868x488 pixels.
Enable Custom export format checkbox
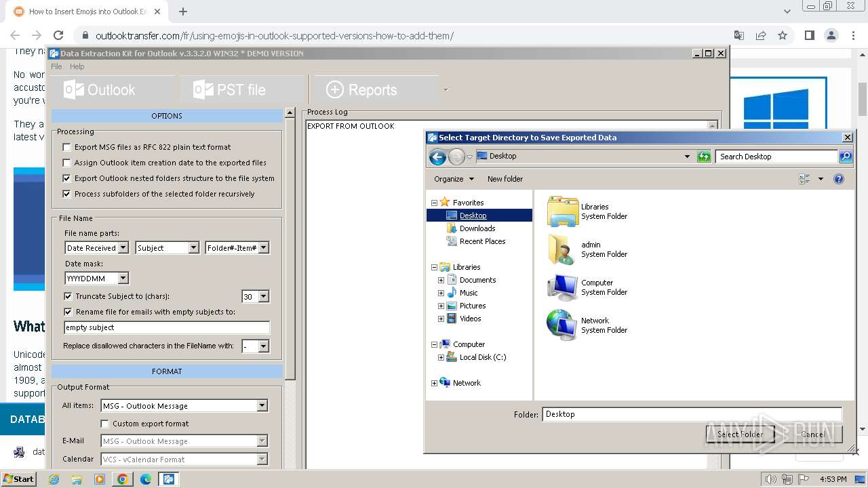click(x=104, y=424)
